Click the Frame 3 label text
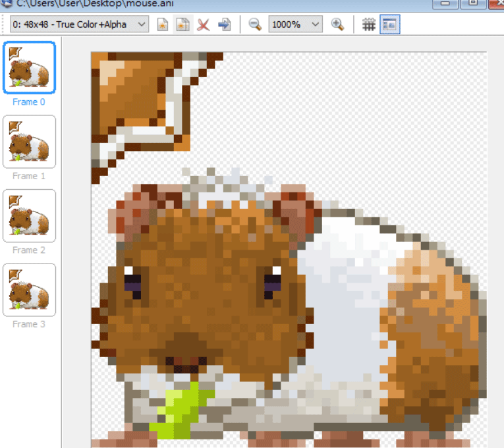Image resolution: width=504 pixels, height=448 pixels. click(28, 324)
